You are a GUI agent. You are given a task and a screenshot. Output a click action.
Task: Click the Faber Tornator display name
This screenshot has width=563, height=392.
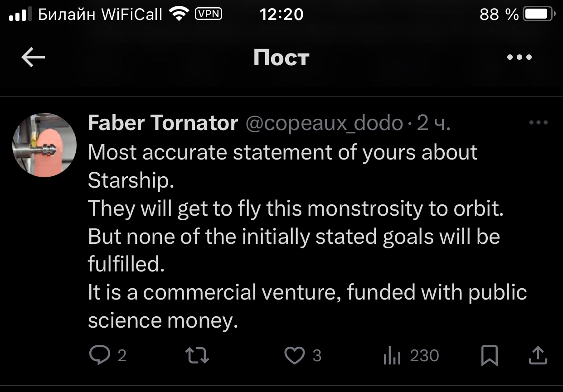[163, 123]
